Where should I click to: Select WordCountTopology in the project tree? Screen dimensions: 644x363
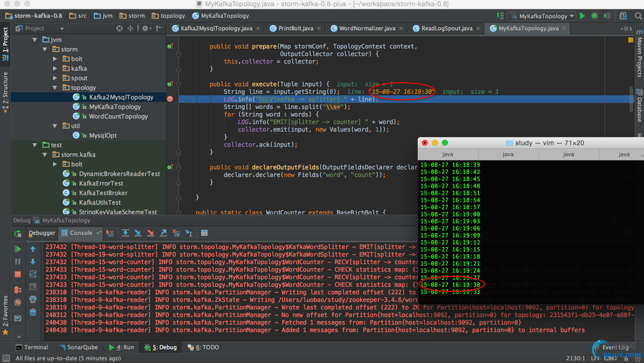point(118,116)
